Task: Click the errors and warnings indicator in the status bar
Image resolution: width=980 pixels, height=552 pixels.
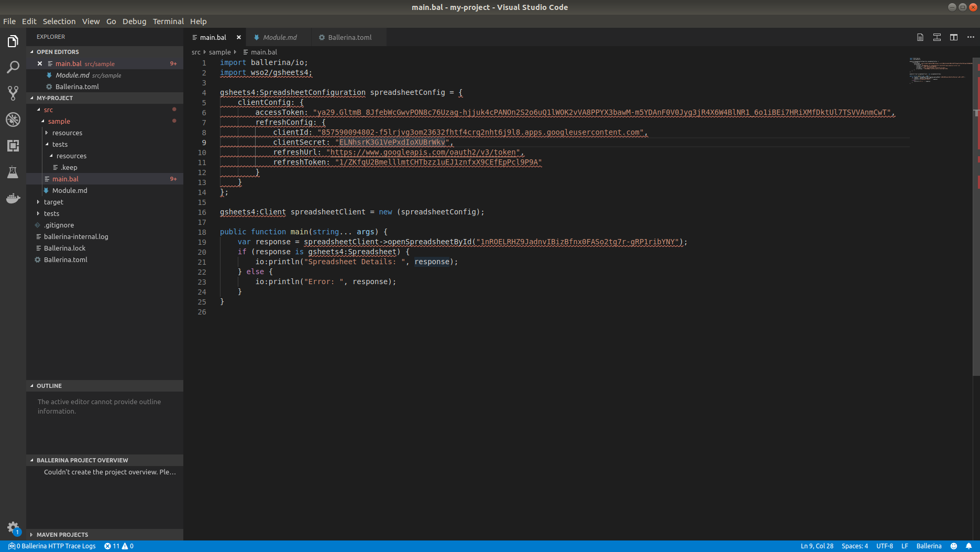Action: tap(119, 546)
